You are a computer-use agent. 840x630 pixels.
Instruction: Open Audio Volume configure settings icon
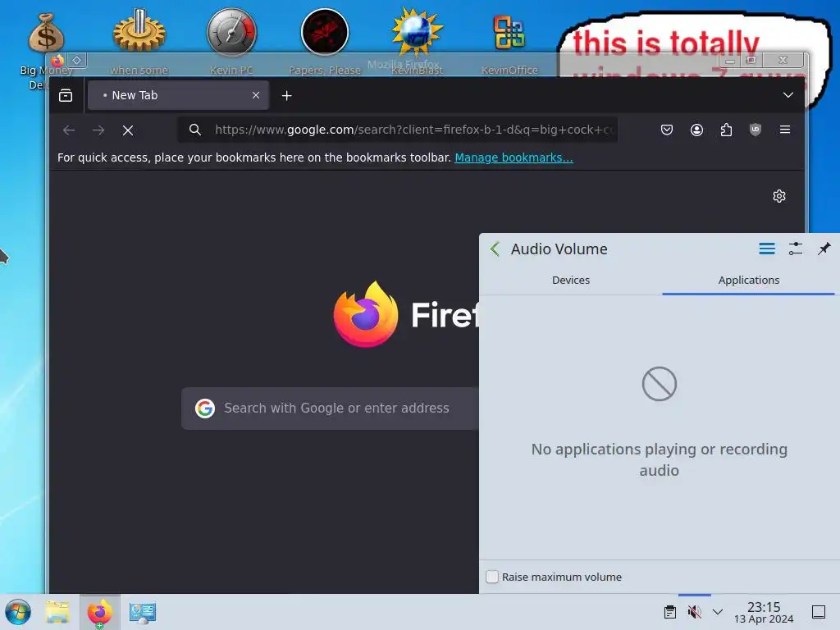796,249
